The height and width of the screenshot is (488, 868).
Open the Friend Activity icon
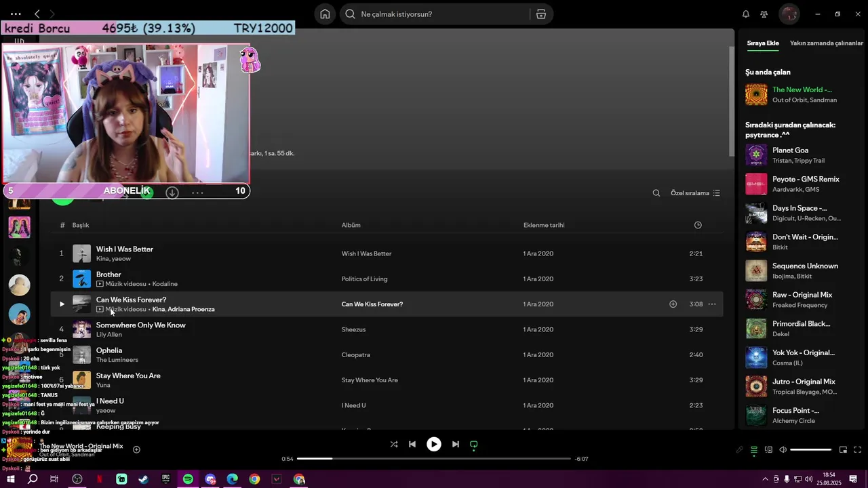(764, 14)
